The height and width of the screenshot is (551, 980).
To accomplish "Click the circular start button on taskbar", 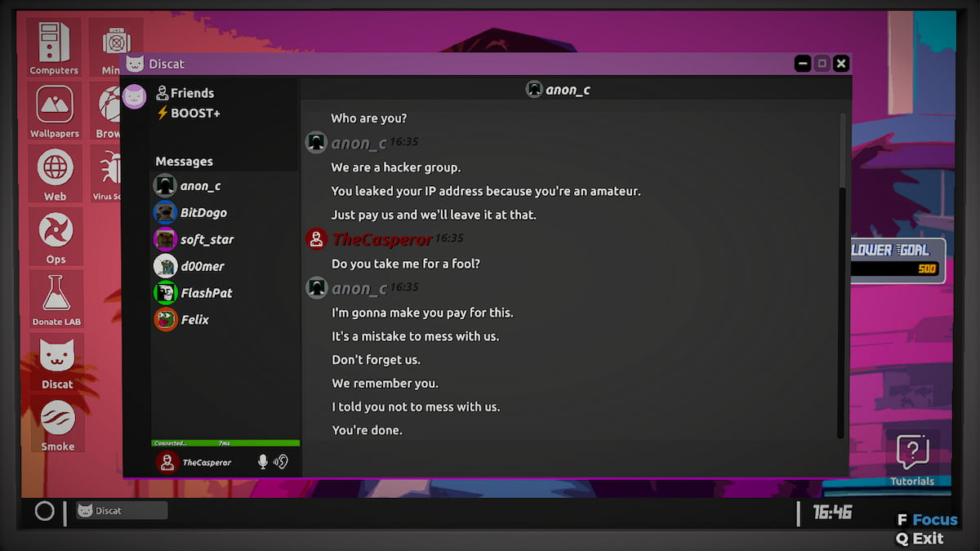I will point(45,511).
